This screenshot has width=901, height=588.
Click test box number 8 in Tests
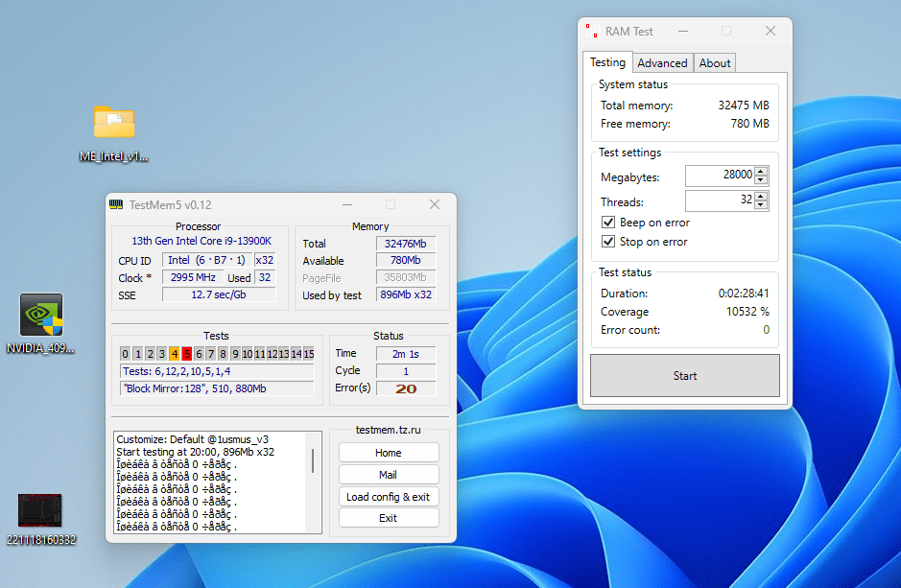click(223, 354)
